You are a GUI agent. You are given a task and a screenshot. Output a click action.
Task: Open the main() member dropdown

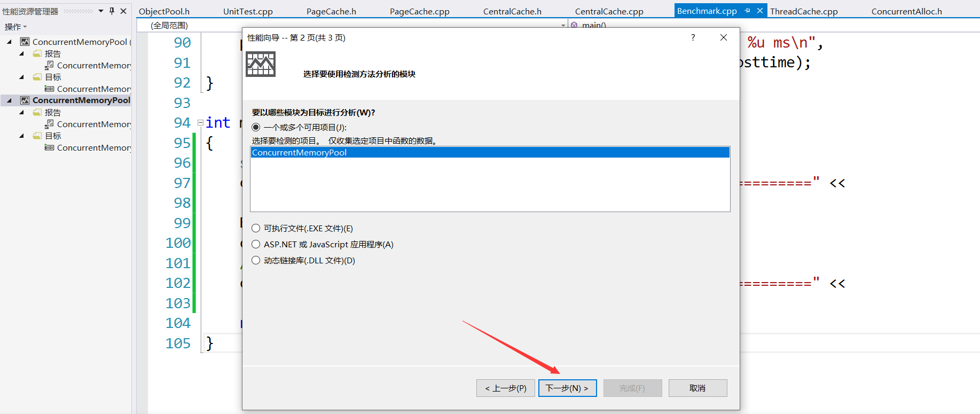point(593,25)
